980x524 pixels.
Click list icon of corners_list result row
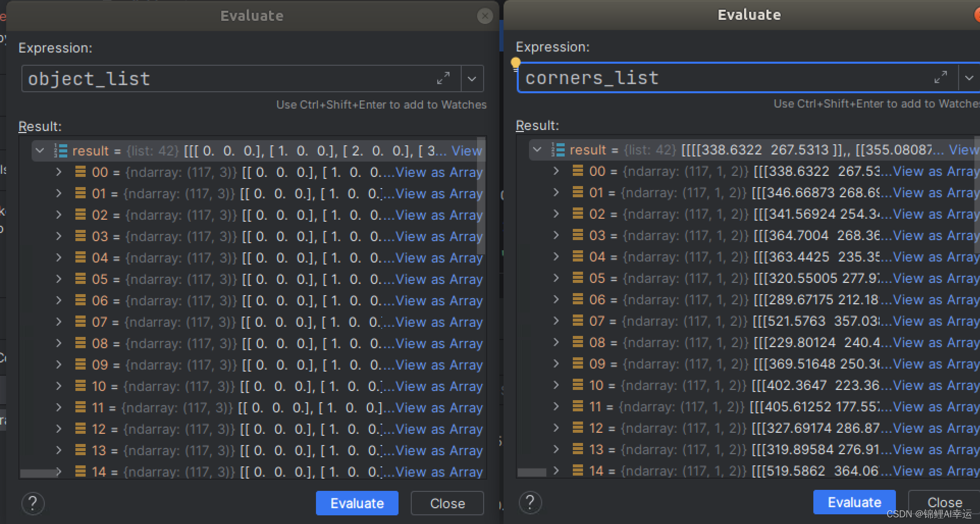click(x=558, y=150)
